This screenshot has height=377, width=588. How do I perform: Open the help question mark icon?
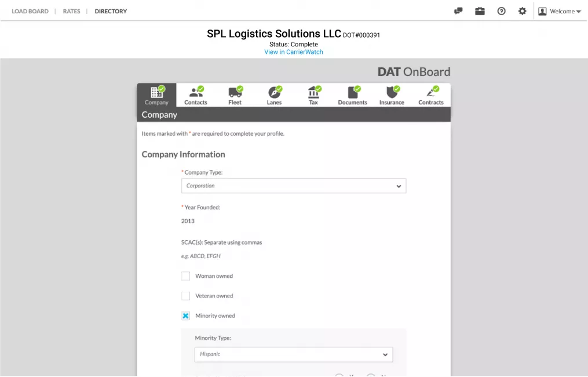click(501, 11)
